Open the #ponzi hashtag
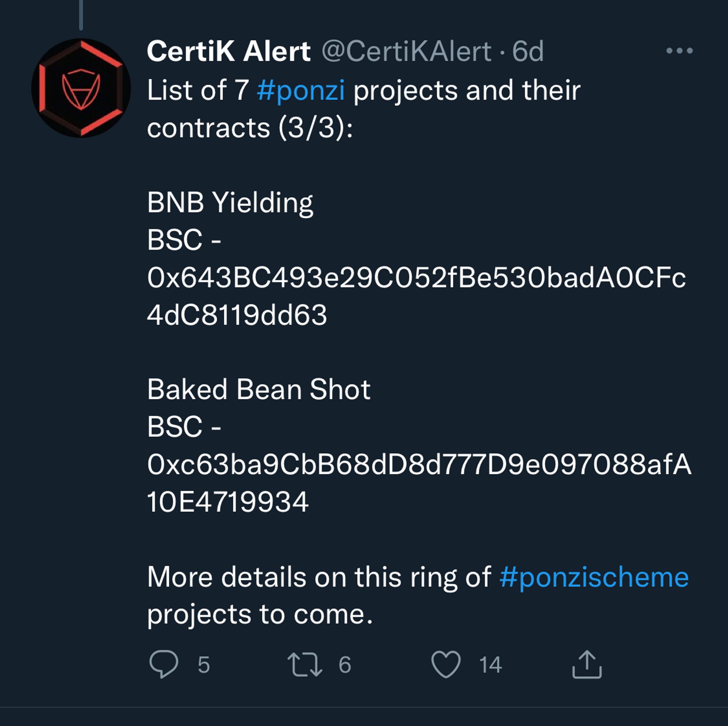728x726 pixels. pos(301,90)
